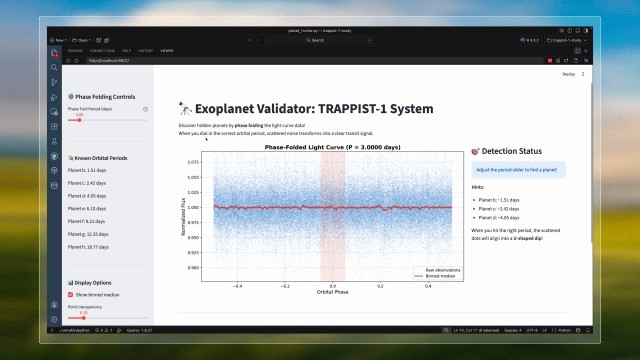Click the Phase Fold Period slider handle
The width and height of the screenshot is (640, 360).
[x=80, y=120]
